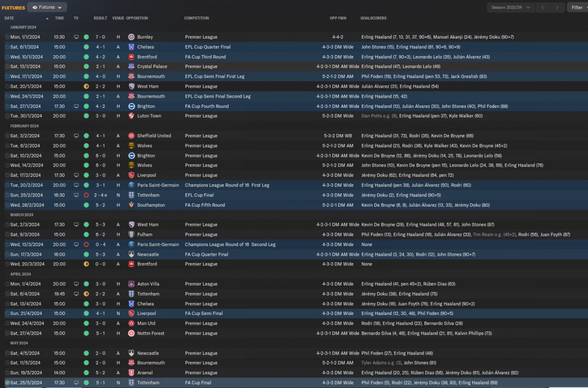Screen dimensions: 588x388
Task: Click the Southampton club badge
Action: click(131, 205)
